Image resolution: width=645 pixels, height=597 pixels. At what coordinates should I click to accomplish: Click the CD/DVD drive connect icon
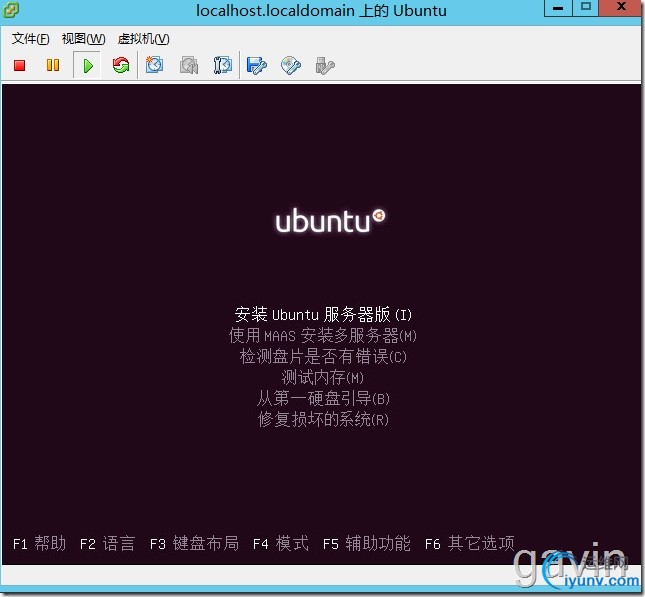291,65
